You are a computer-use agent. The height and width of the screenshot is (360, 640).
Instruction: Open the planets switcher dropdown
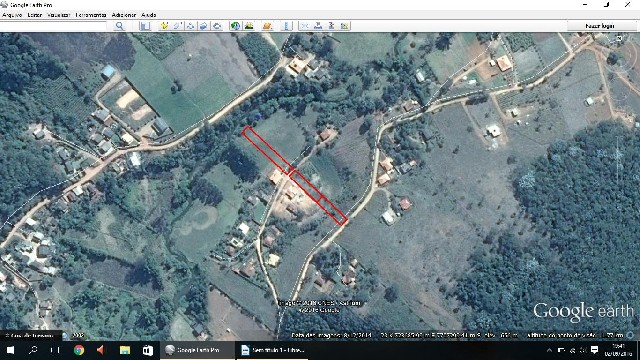point(267,26)
